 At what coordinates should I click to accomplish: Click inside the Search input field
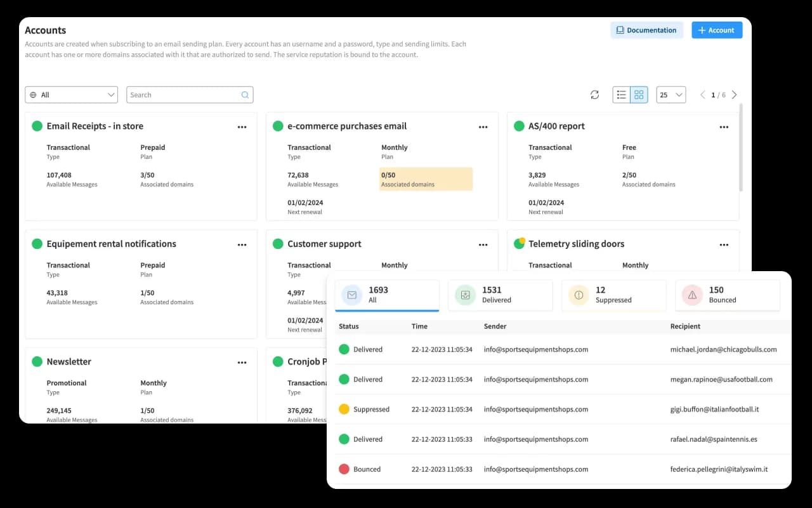(x=184, y=94)
